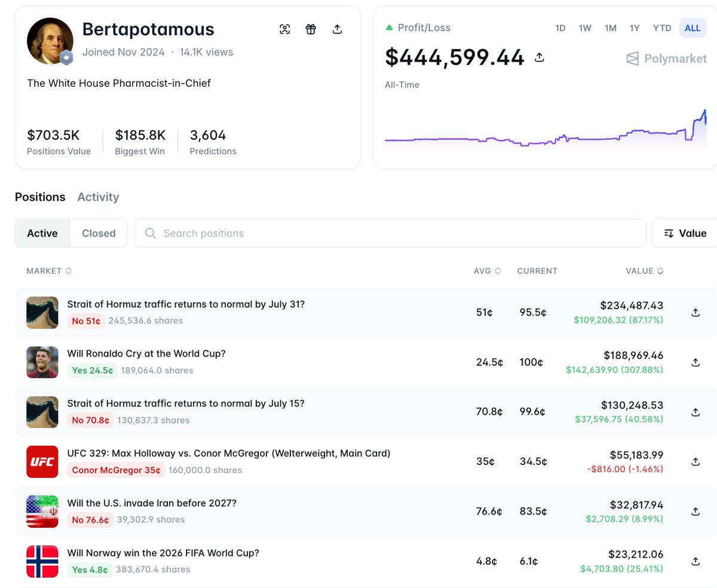Open the Activity tab

tap(98, 197)
